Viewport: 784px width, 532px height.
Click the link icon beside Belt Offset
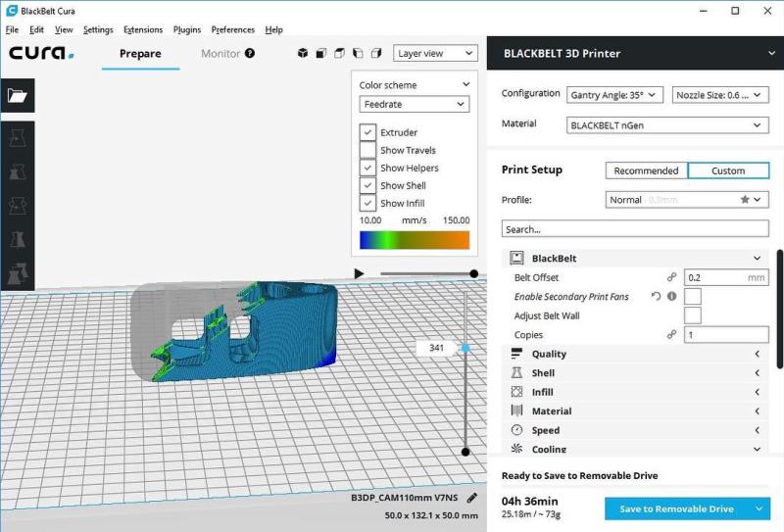671,278
